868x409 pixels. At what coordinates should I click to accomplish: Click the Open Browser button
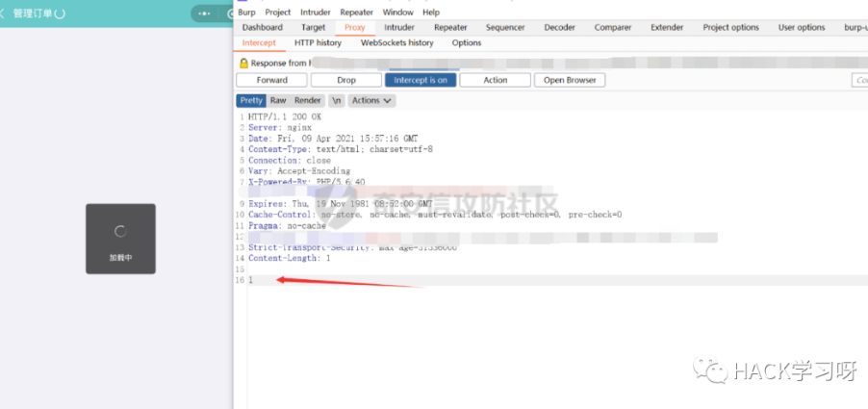570,80
